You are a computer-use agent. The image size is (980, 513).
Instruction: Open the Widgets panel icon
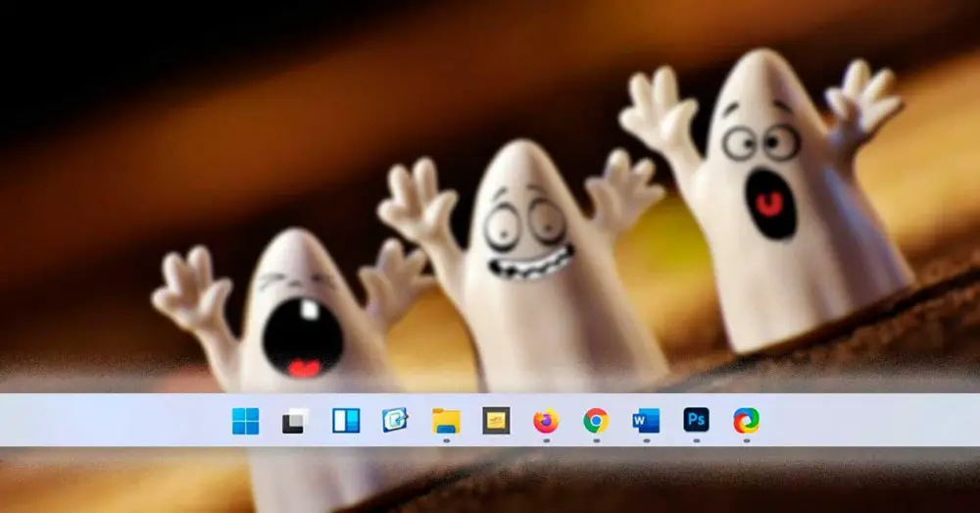point(346,422)
